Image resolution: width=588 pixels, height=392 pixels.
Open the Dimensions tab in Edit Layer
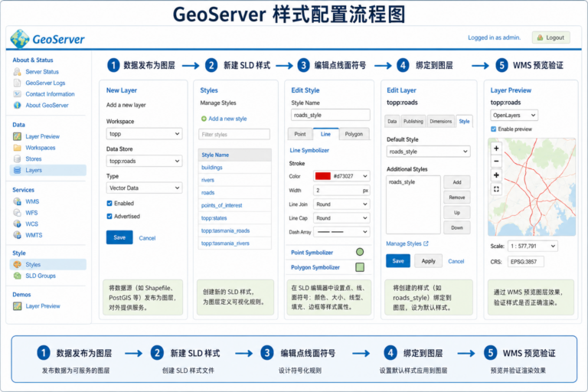pyautogui.click(x=441, y=121)
